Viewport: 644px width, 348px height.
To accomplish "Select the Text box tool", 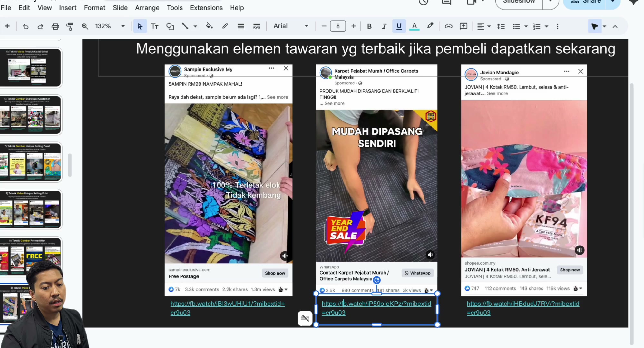I will tap(155, 26).
